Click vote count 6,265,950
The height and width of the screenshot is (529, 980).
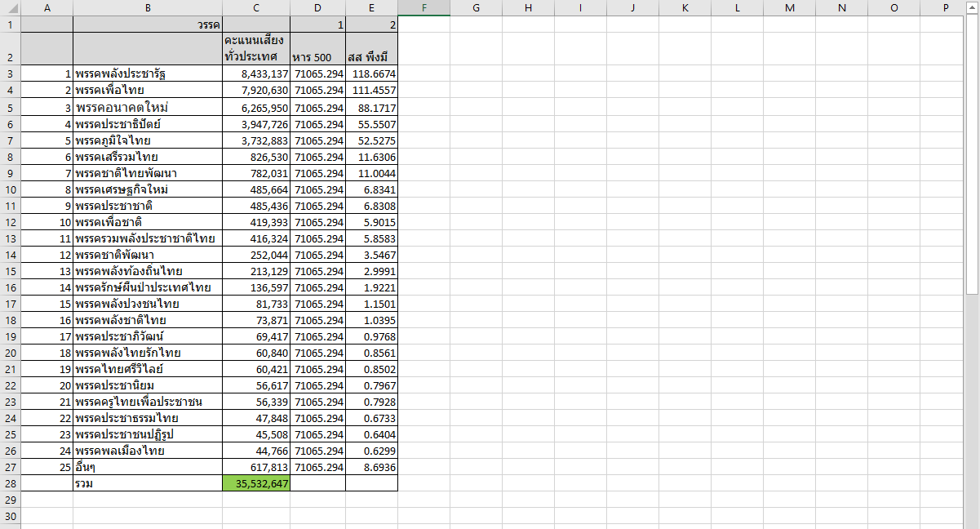tap(256, 107)
